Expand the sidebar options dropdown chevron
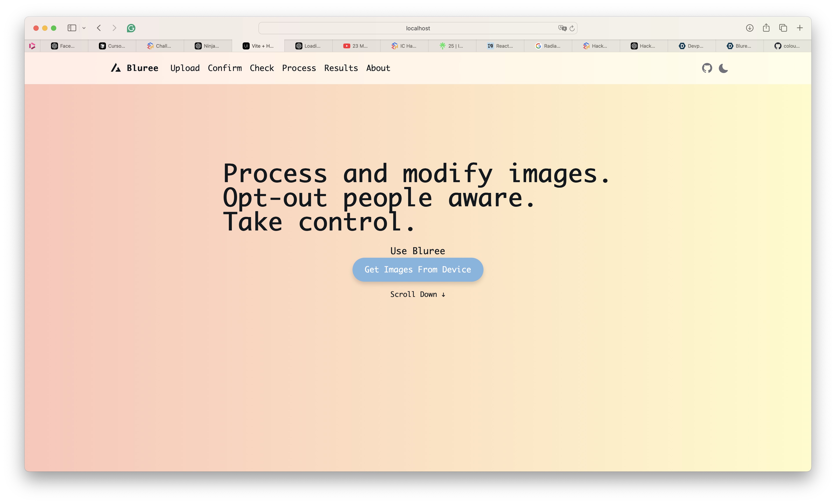 point(84,28)
